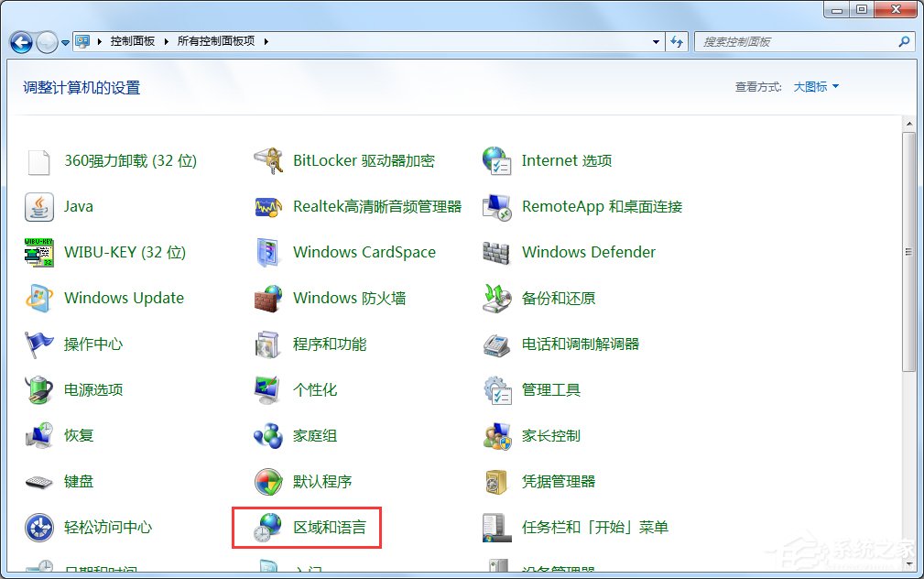Open Windows Update
924x579 pixels.
124,298
